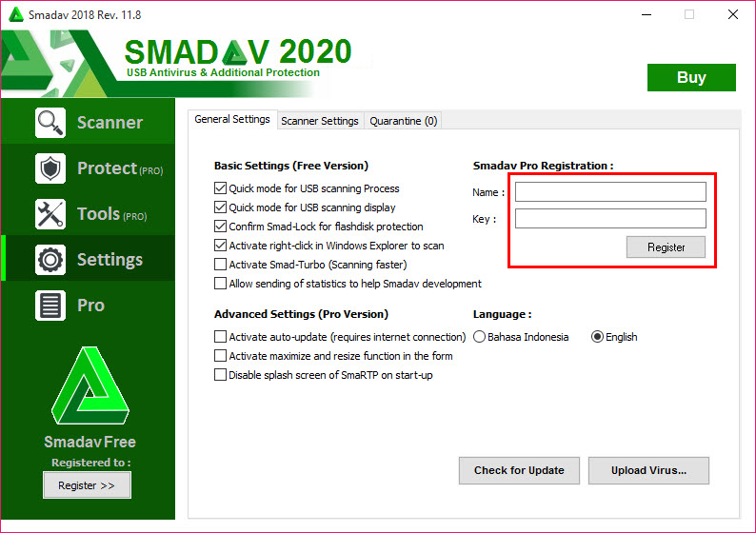
Task: Click the 'Language :' heading
Action: pyautogui.click(x=503, y=315)
